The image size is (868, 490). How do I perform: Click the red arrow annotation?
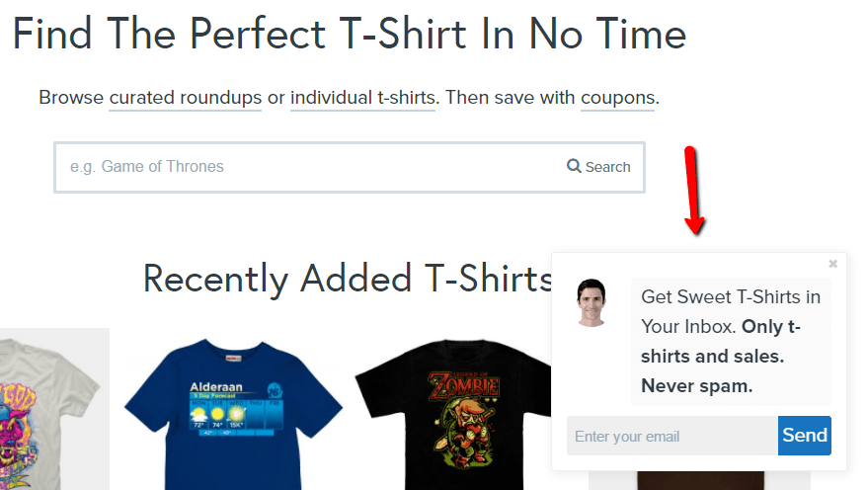click(693, 190)
